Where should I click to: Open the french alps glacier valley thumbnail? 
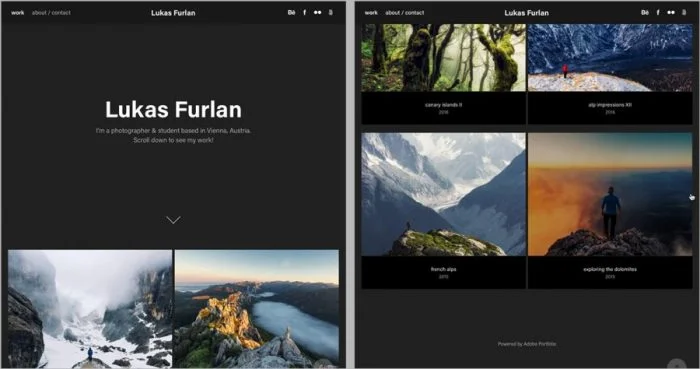443,194
